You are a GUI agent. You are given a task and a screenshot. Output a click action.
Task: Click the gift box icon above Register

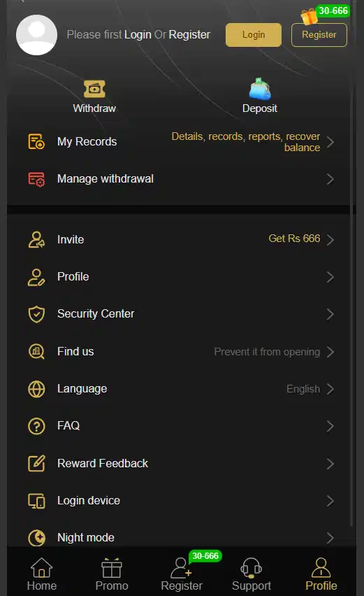(309, 16)
